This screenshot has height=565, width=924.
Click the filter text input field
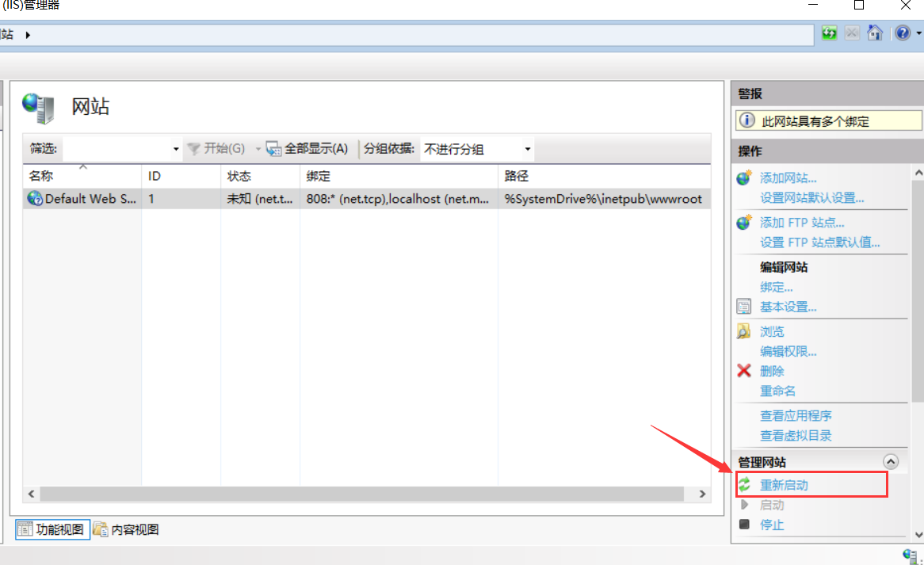116,149
